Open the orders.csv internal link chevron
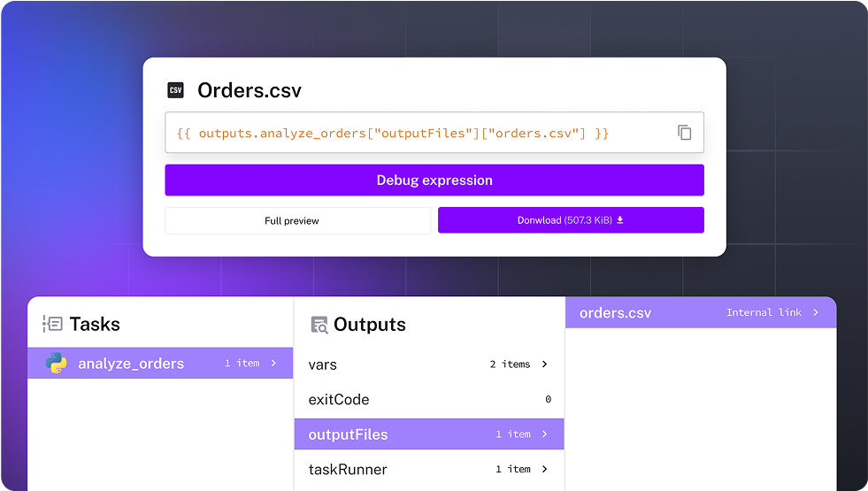This screenshot has width=868, height=491. 816,312
